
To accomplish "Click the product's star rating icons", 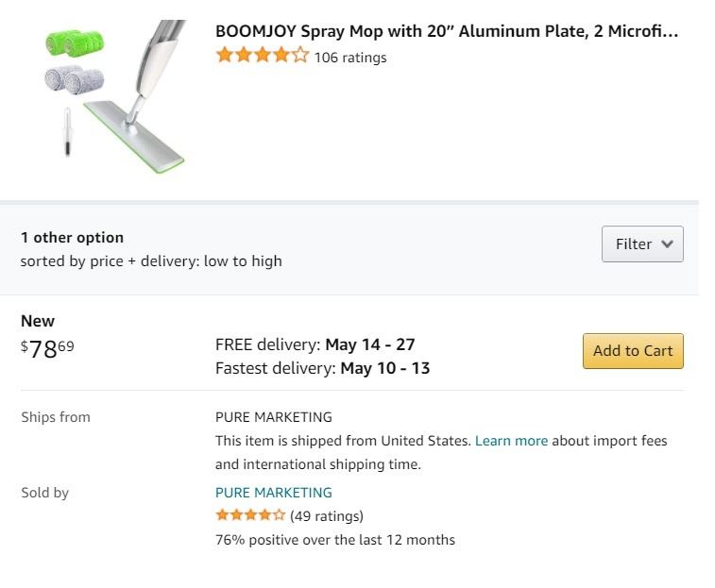I will pos(262,57).
